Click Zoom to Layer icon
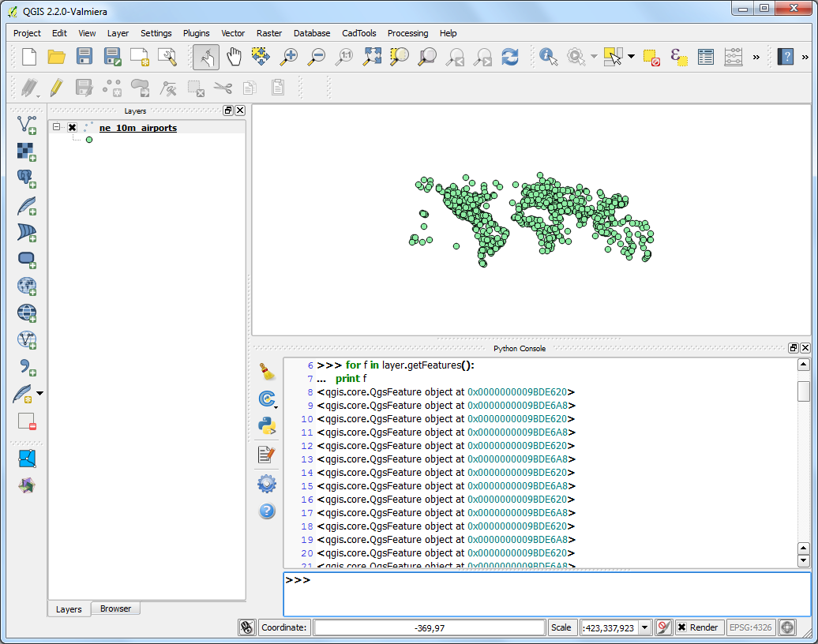The image size is (818, 644). click(x=426, y=56)
